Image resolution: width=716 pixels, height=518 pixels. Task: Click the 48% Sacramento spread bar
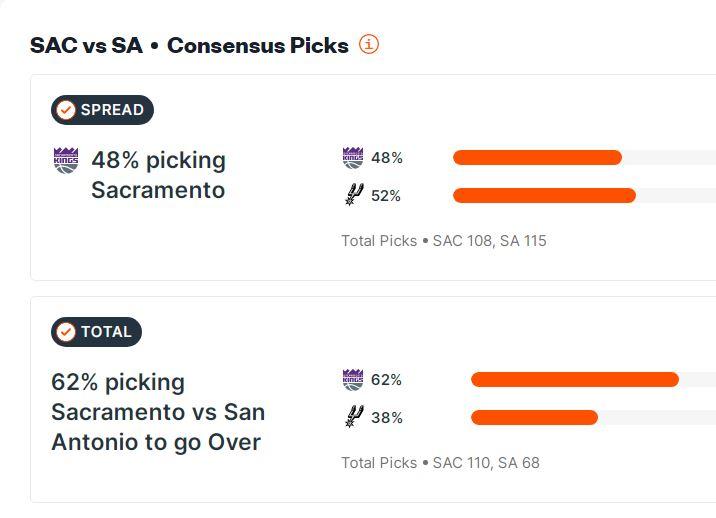[537, 157]
